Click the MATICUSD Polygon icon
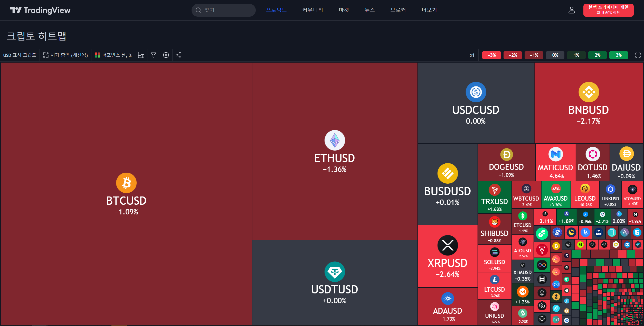This screenshot has height=326, width=644. (x=556, y=154)
